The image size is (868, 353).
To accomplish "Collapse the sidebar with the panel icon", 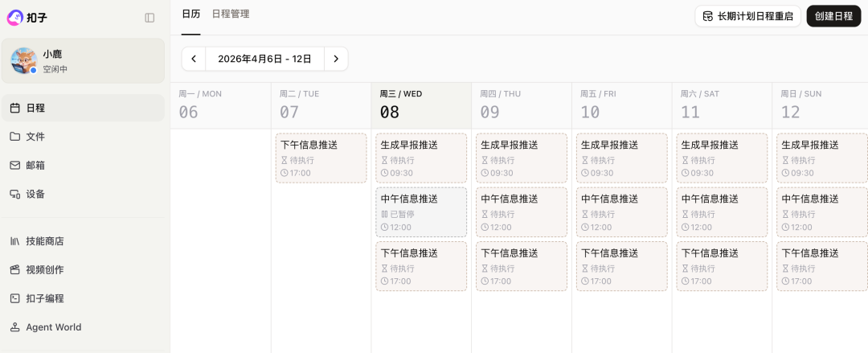I will [x=149, y=18].
